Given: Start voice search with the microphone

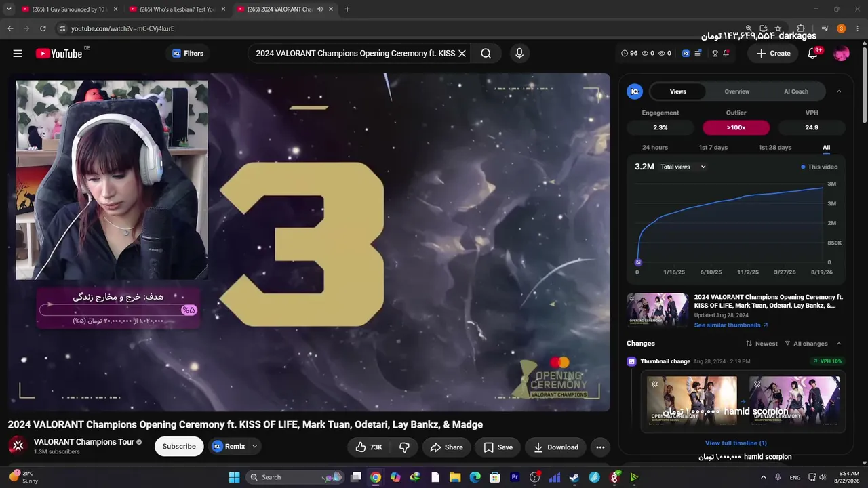Looking at the screenshot, I should click(519, 54).
